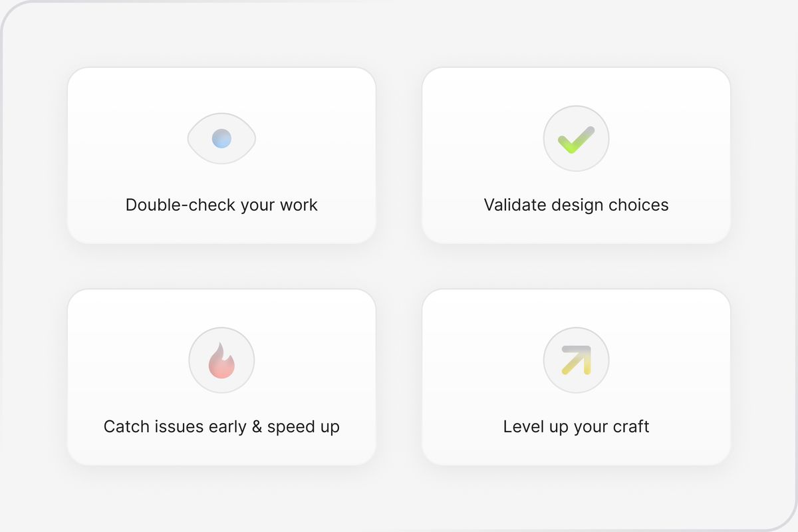Tap the yellow up-right arrow glyph

576,360
